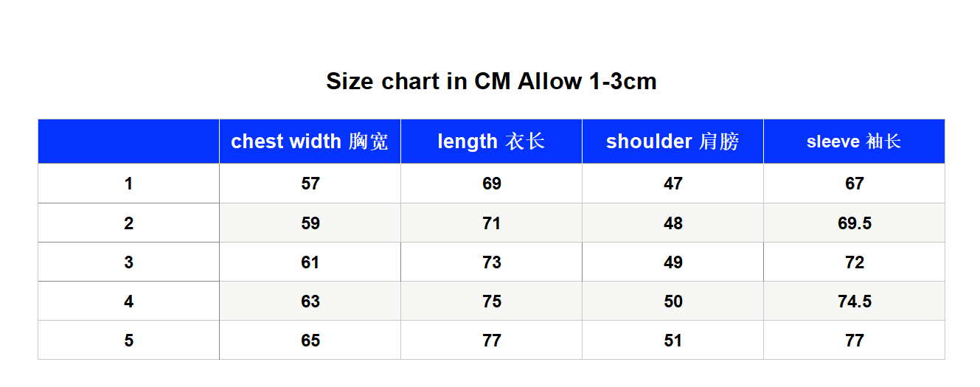Click the sleeve value 74.5
The image size is (980, 387).
[854, 301]
